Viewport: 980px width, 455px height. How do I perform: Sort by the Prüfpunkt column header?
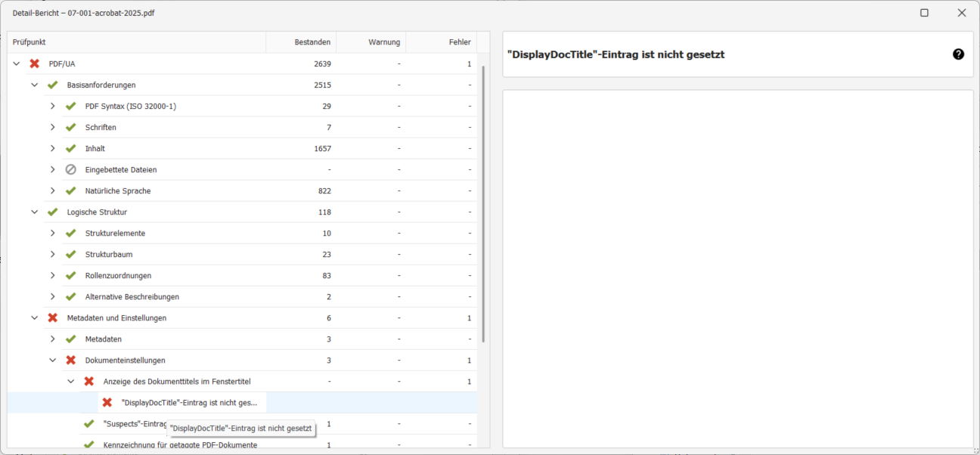[x=136, y=42]
